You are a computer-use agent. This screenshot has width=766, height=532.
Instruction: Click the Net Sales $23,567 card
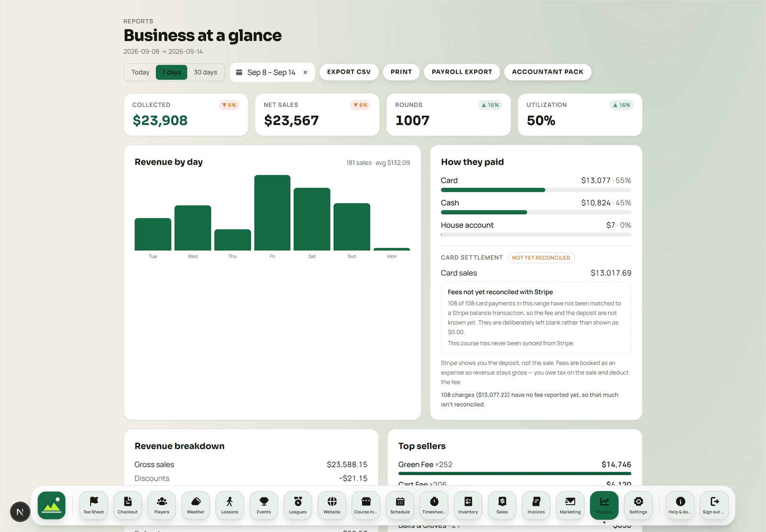[x=317, y=114]
